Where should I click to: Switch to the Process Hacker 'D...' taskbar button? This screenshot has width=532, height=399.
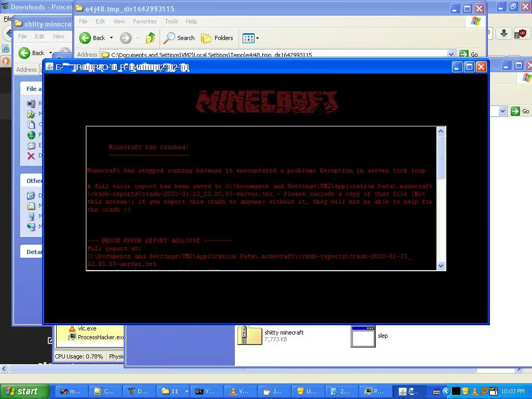138,391
